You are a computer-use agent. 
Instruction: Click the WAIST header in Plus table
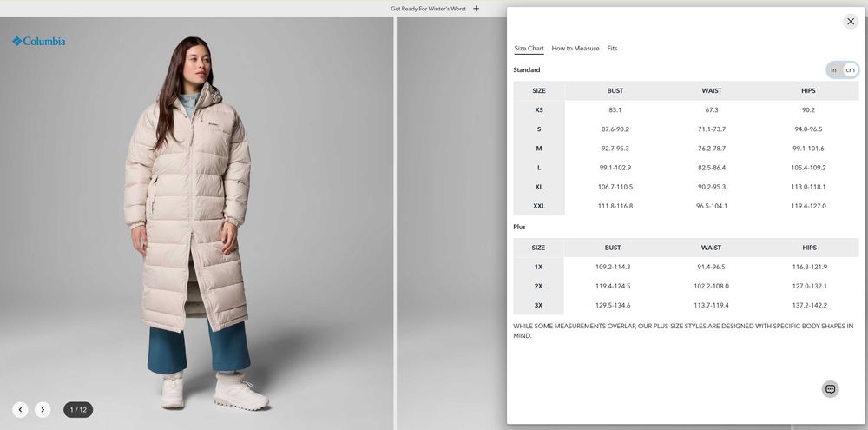[x=711, y=248]
